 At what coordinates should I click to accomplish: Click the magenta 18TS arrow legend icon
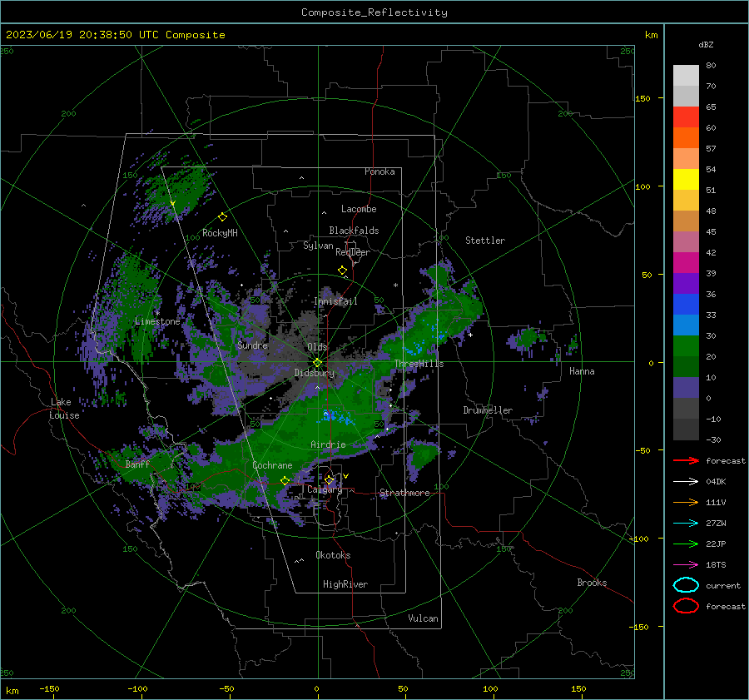[686, 565]
